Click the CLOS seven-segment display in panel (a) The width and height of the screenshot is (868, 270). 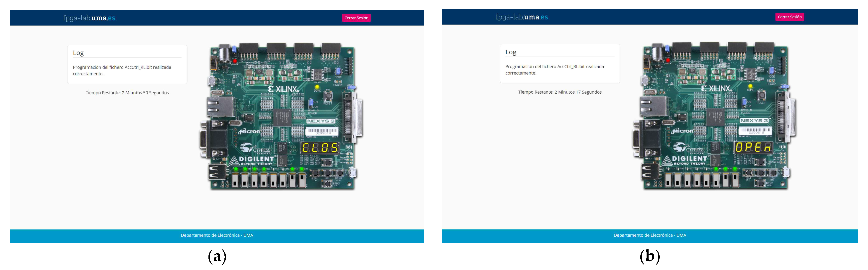320,148
